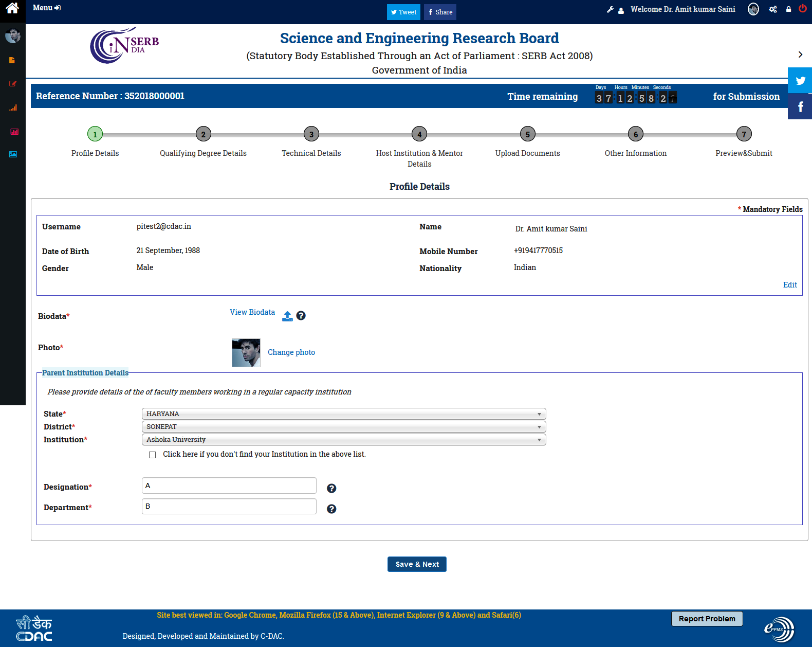Go to step 2 Qualifying Degree Details
This screenshot has height=647, width=812.
[204, 134]
